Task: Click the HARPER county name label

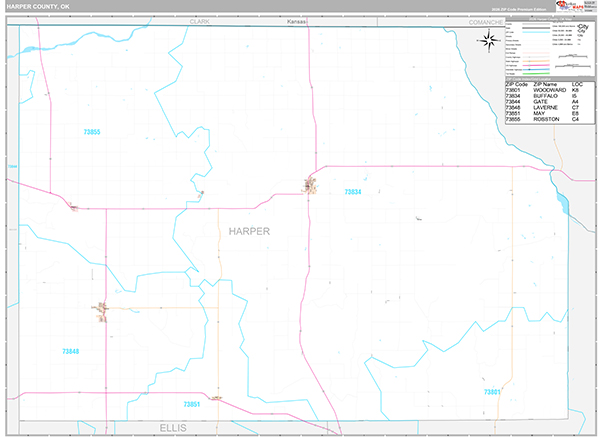Action: [249, 231]
